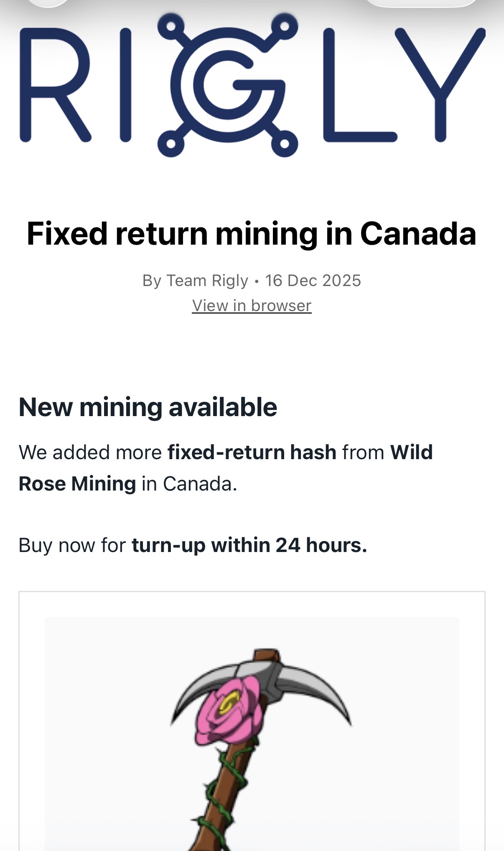Tap the partially visible top-left round button

47,3
